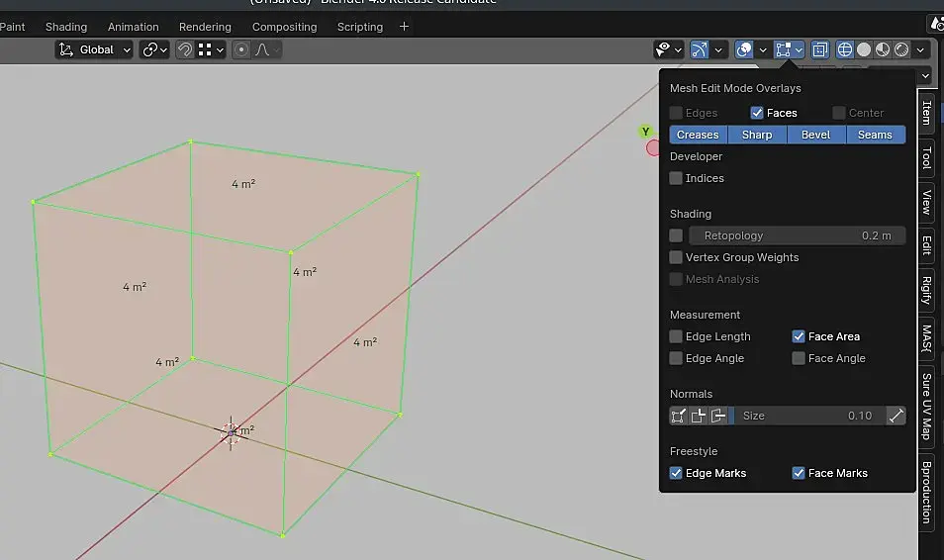The height and width of the screenshot is (560, 944).
Task: Open the Sure UV Map sidebar tab
Action: coord(927,406)
